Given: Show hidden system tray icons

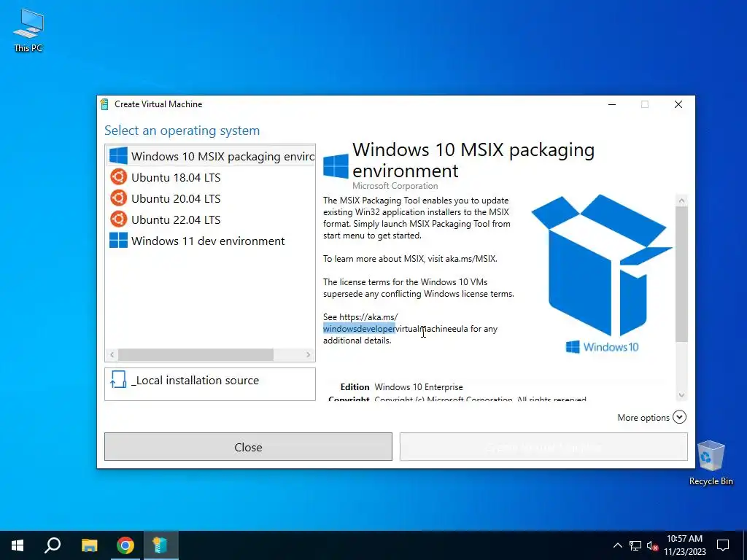Looking at the screenshot, I should coord(617,545).
